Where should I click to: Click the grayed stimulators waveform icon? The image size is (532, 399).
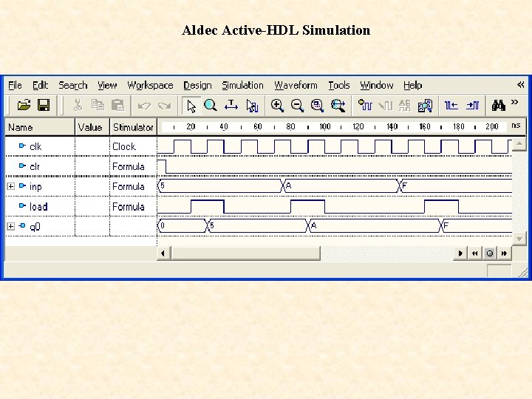[385, 106]
